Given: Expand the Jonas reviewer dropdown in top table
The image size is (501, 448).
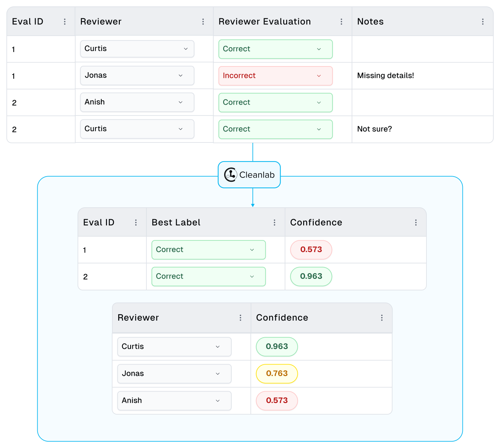Looking at the screenshot, I should pyautogui.click(x=137, y=75).
